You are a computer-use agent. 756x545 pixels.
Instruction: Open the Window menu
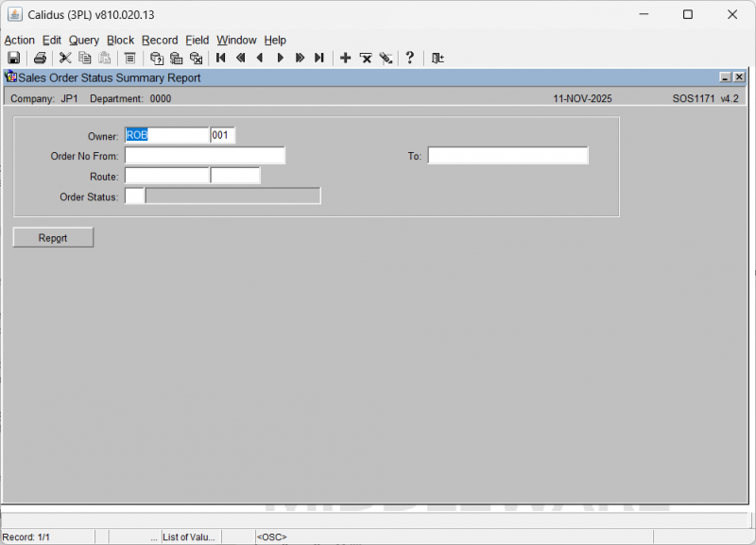point(236,40)
